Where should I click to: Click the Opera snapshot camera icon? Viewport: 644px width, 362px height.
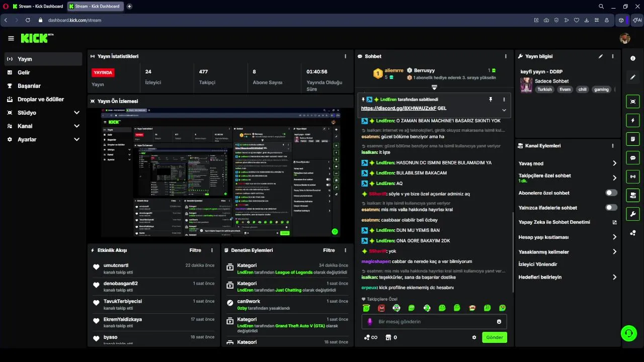(546, 20)
